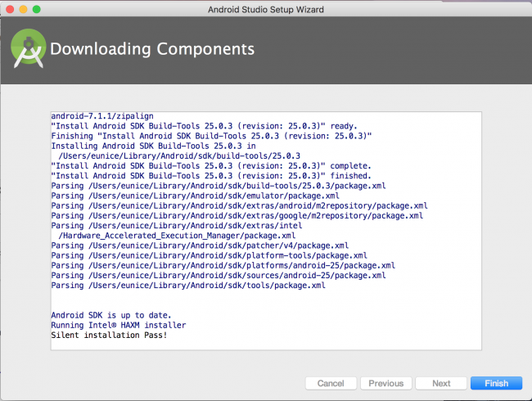
Task: Click the log line ending in 'complete.'
Action: [x=211, y=166]
